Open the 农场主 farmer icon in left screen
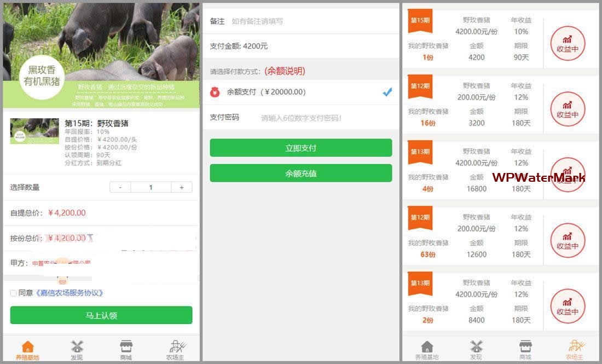The width and height of the screenshot is (602, 364). coord(175,347)
